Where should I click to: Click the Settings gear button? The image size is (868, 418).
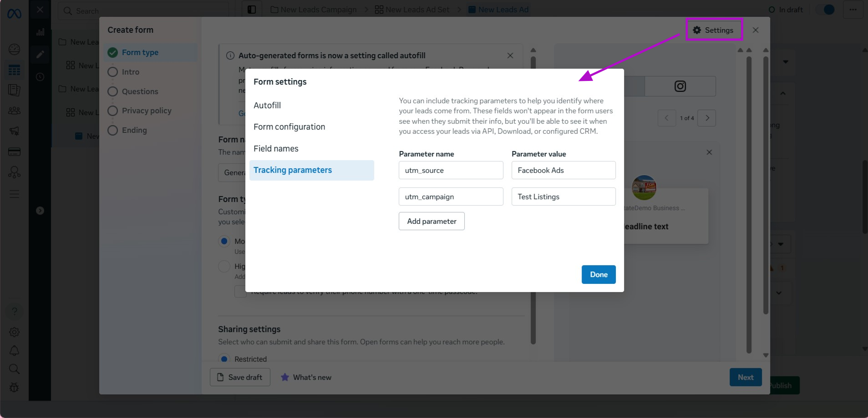click(714, 30)
